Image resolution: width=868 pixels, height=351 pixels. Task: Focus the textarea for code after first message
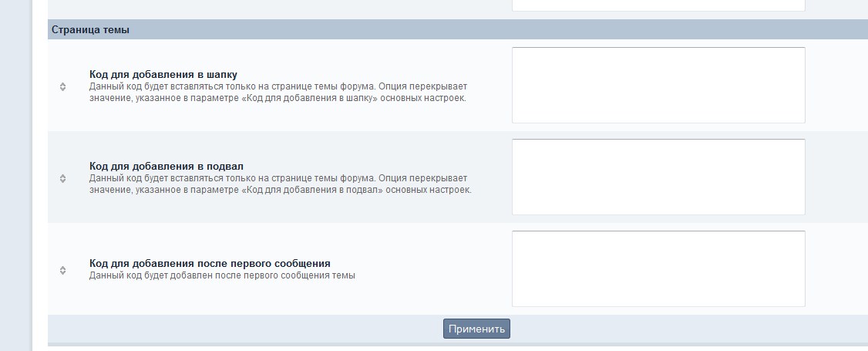(658, 269)
